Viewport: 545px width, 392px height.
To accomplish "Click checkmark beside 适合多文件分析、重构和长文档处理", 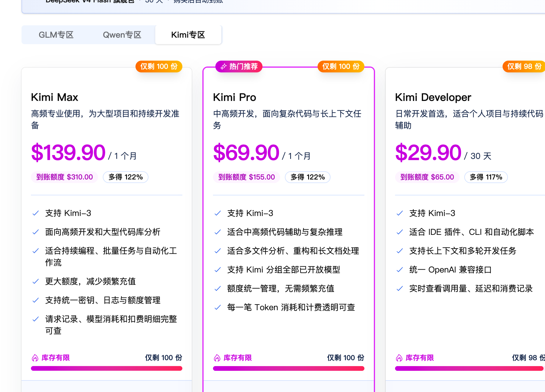I will [218, 251].
